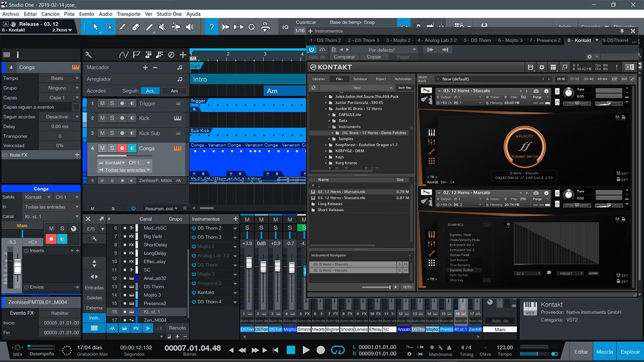The height and width of the screenshot is (362, 644).
Task: Click the tempo track clock icon
Action: (171, 55)
